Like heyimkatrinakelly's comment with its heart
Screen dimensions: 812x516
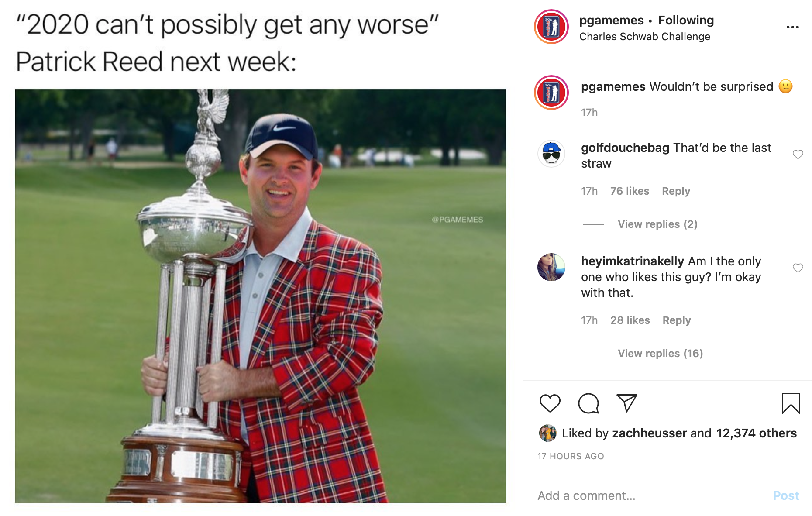pyautogui.click(x=798, y=268)
